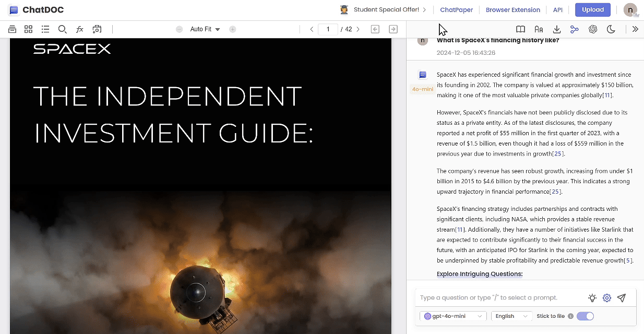Open the Browser Extension menu item

point(512,9)
